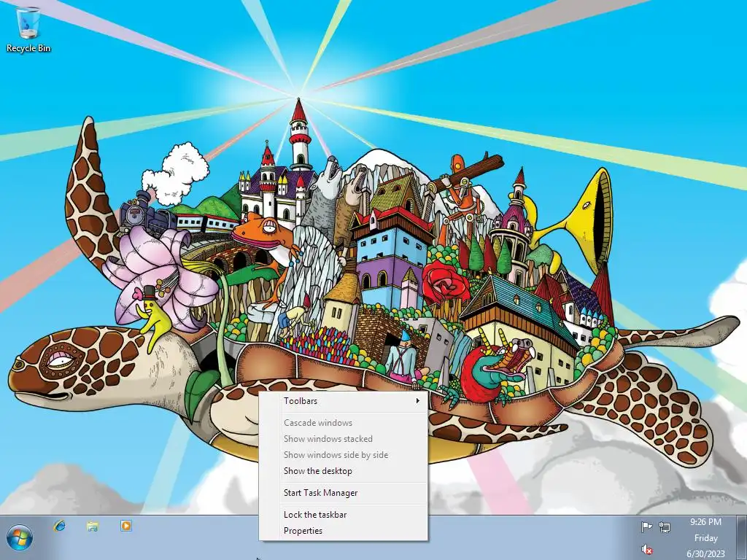Click the 6/30/2023 date in tray

tap(705, 554)
